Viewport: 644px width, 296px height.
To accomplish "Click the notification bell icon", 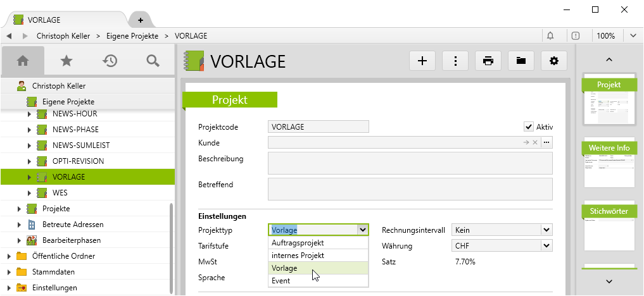I will (x=550, y=35).
